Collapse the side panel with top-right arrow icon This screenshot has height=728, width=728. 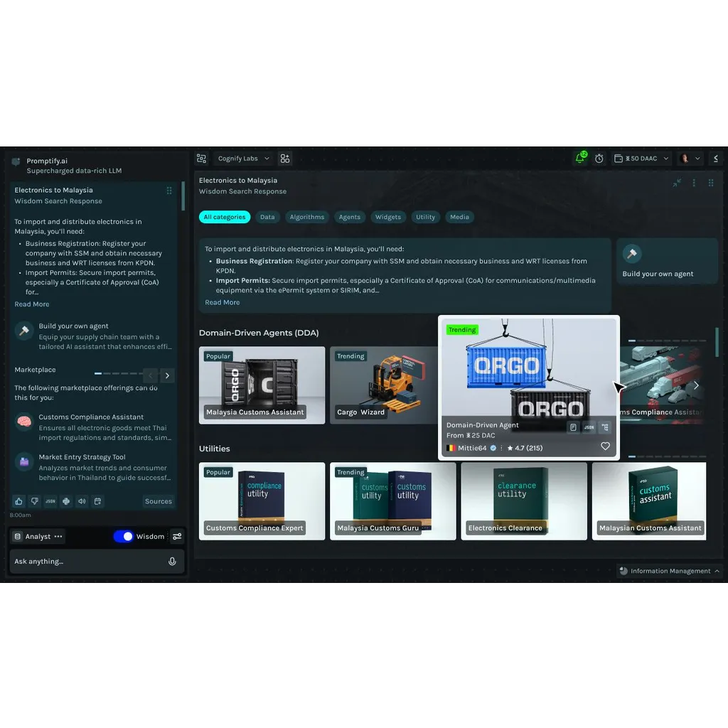tap(715, 159)
